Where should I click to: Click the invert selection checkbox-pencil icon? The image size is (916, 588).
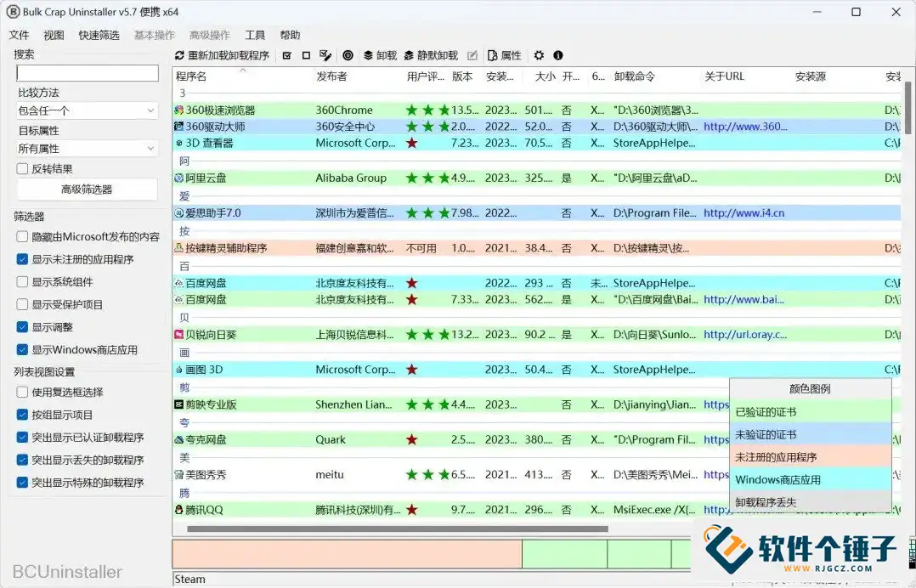pyautogui.click(x=325, y=55)
